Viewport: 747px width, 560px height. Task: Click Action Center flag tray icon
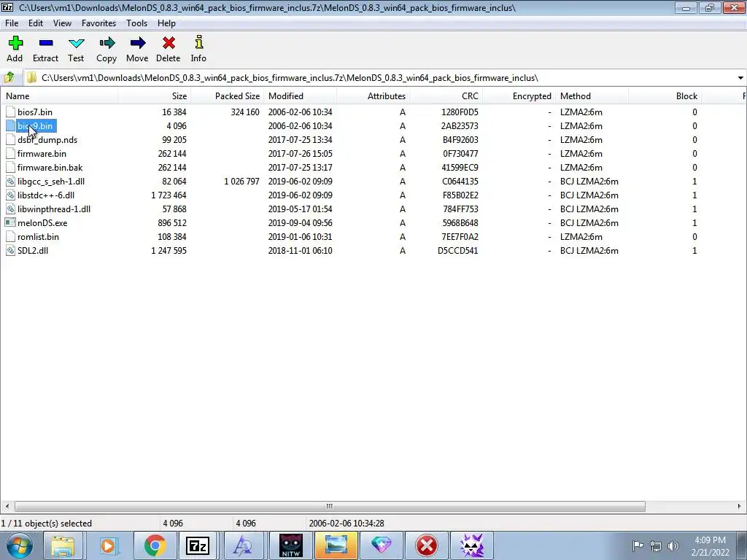click(x=638, y=545)
